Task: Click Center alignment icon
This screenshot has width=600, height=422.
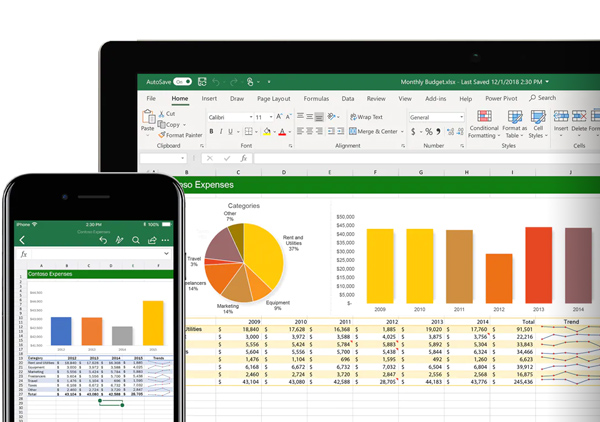Action: pyautogui.click(x=310, y=131)
